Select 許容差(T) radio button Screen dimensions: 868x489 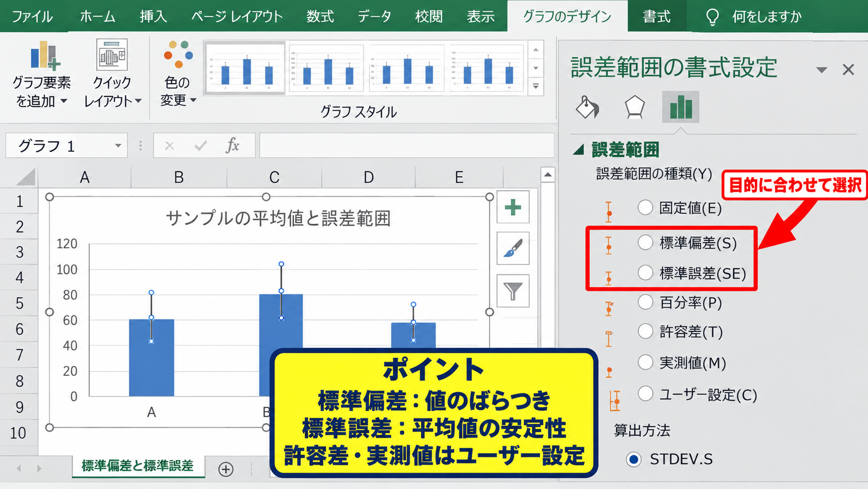[645, 331]
